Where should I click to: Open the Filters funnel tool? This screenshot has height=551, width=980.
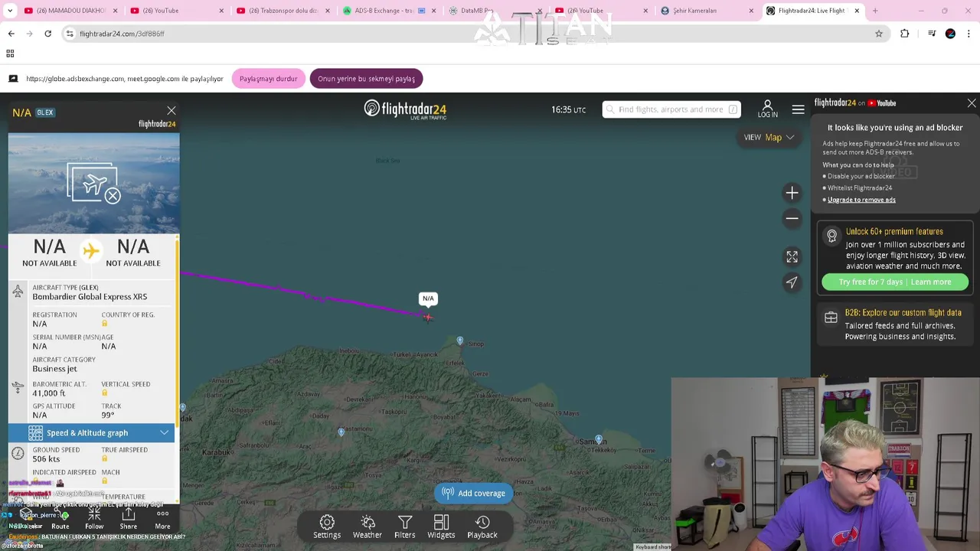coord(405,527)
